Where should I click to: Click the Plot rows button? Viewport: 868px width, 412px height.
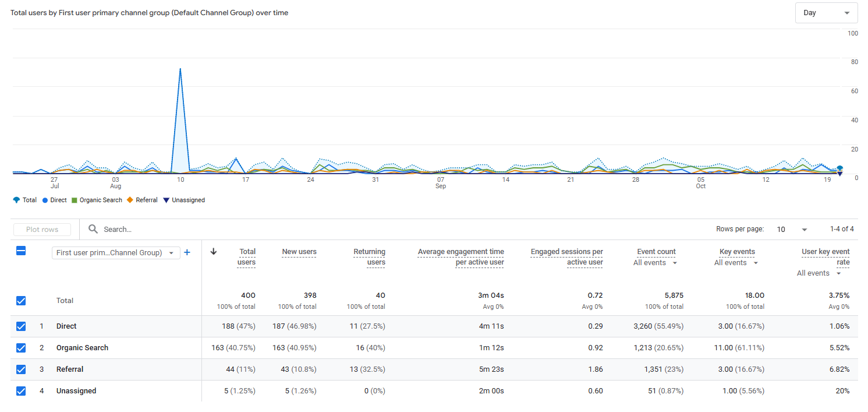coord(42,230)
